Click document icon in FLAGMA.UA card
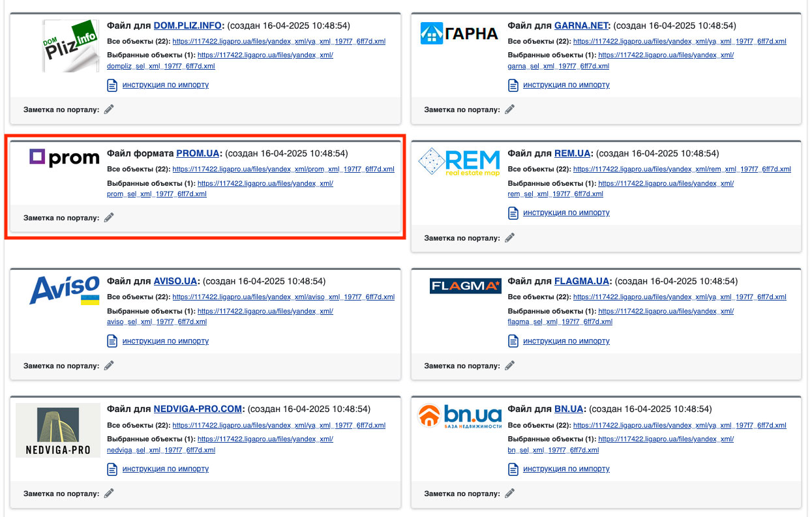 click(x=513, y=341)
